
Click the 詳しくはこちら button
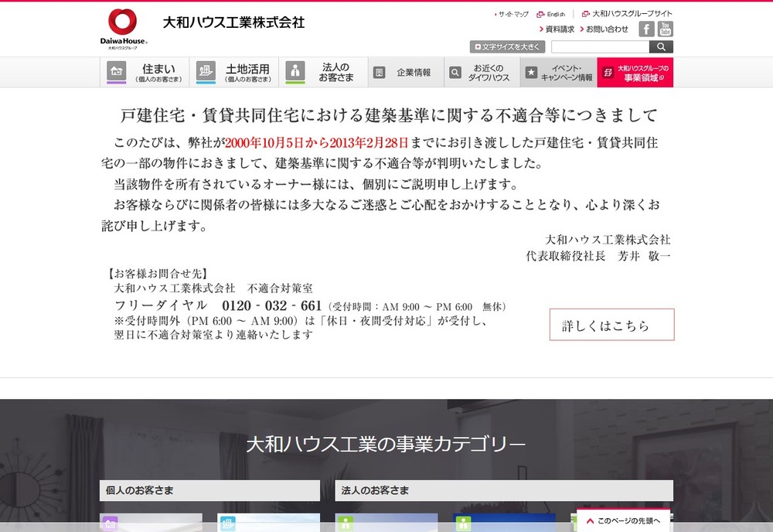(x=611, y=325)
